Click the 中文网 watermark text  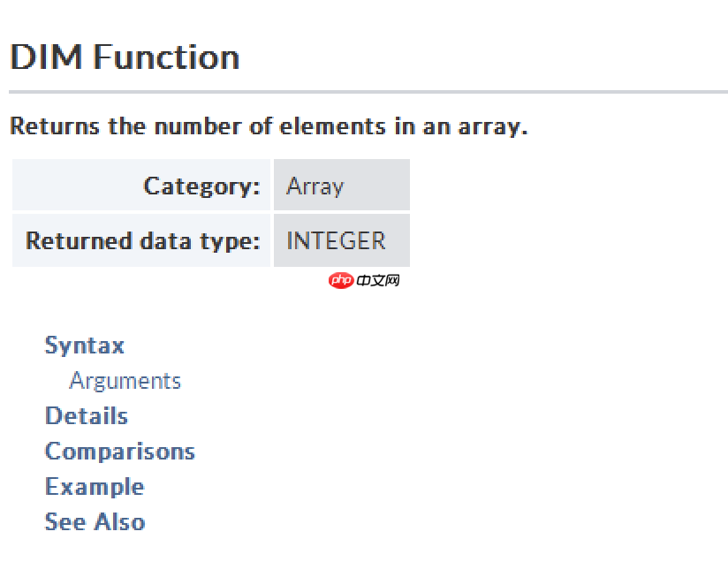pos(378,281)
